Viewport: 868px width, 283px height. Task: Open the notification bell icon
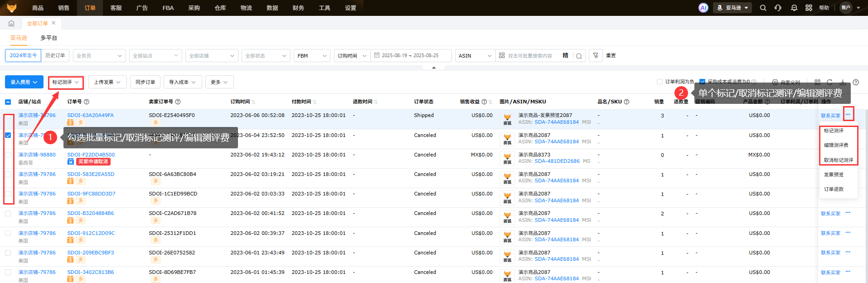click(x=794, y=8)
